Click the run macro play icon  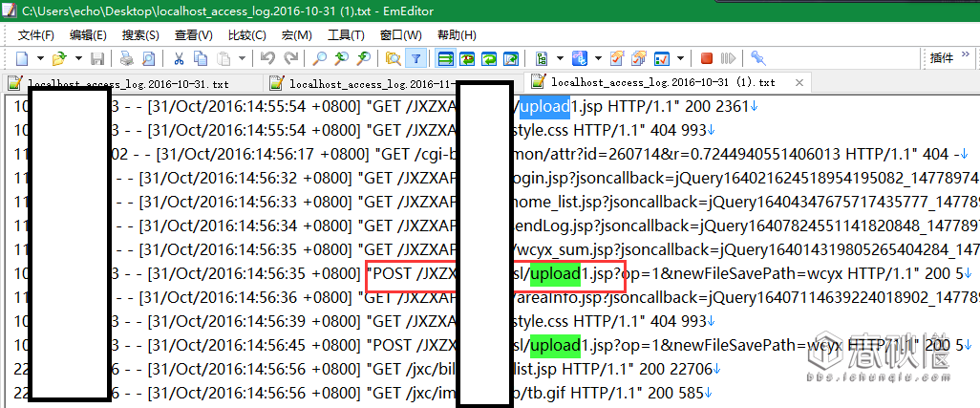pyautogui.click(x=728, y=58)
